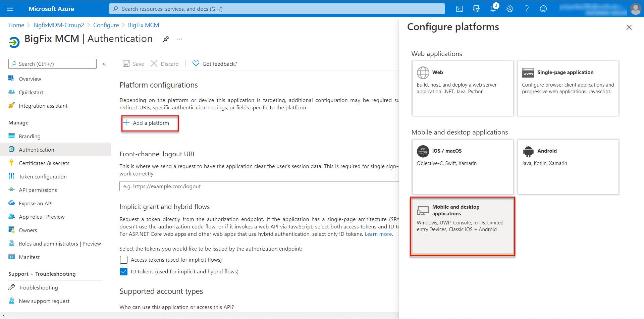The height and width of the screenshot is (319, 644).
Task: Open Branding in the side menu
Action: (x=55, y=136)
